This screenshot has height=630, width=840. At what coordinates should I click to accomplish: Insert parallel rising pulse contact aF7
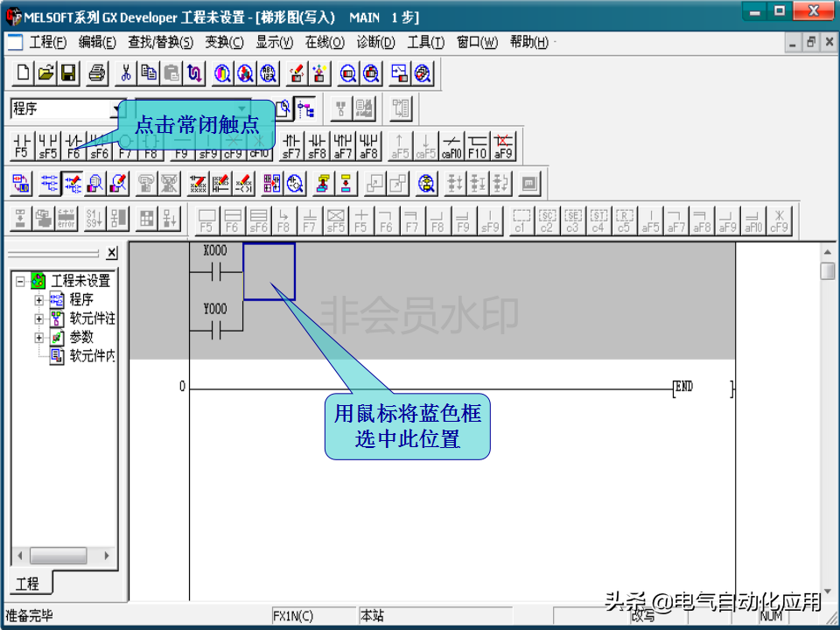(x=343, y=146)
